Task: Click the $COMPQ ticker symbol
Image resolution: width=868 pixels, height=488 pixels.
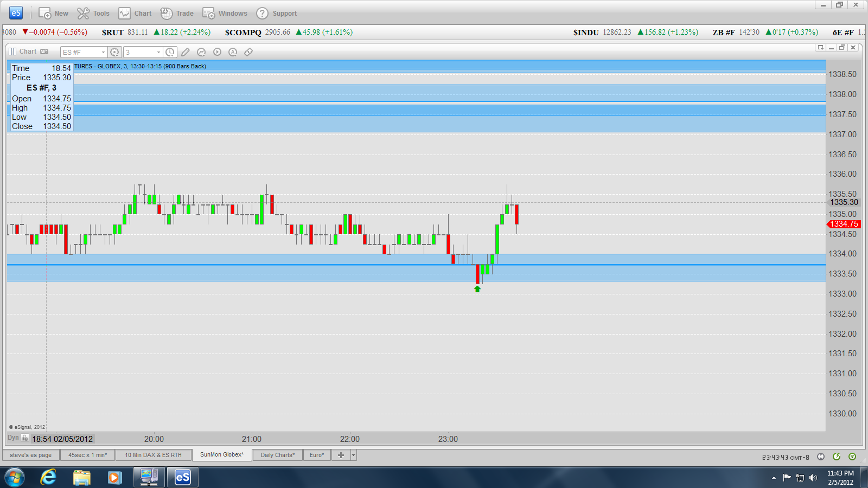Action: click(x=243, y=33)
